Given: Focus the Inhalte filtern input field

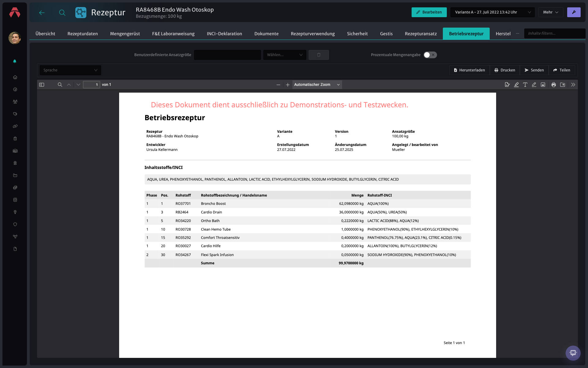Looking at the screenshot, I should 554,33.
